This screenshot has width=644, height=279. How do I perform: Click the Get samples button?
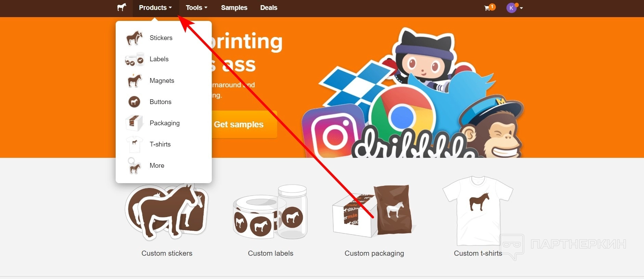point(239,125)
